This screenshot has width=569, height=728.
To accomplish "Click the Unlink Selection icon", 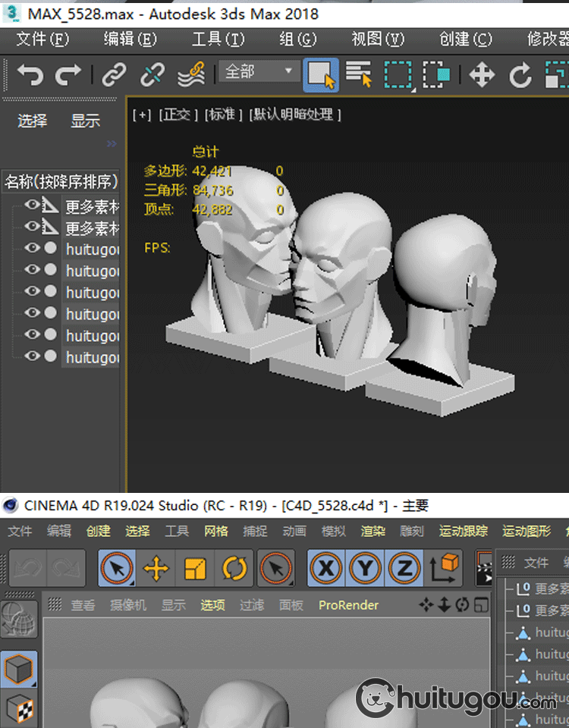I will (152, 74).
